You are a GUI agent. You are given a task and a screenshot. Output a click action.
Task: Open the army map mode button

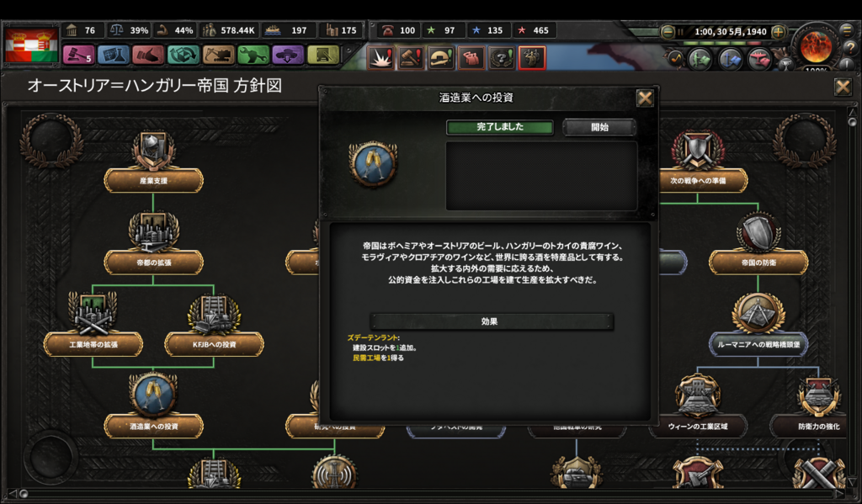700,60
